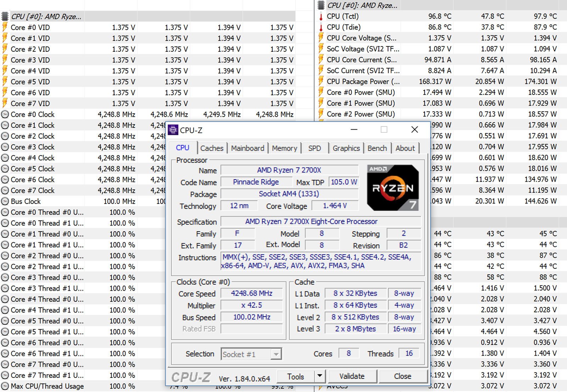This screenshot has width=567, height=392.
Task: Click the Bus Speed value 100.02 MHz
Action: 252,317
